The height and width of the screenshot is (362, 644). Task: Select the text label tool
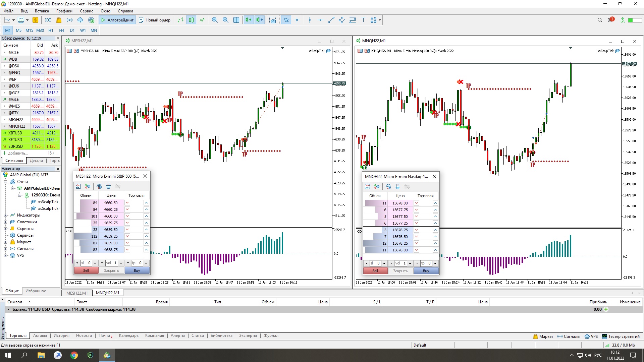tap(363, 20)
